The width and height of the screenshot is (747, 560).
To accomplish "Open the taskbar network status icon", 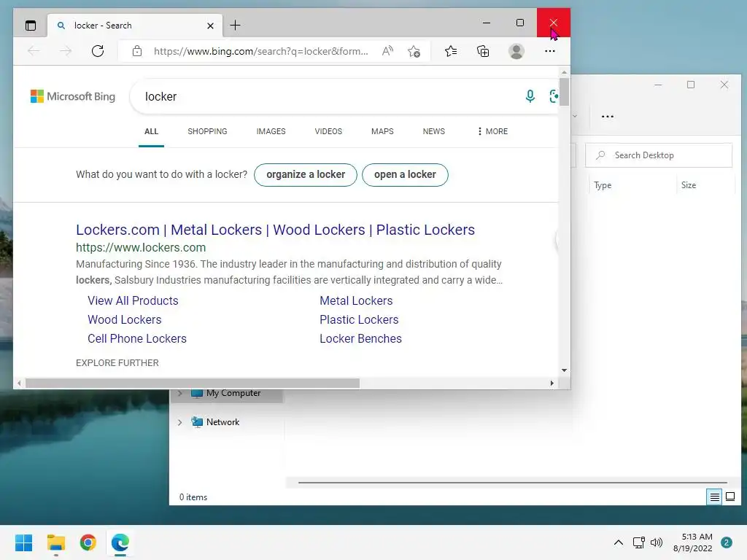I will click(x=638, y=542).
